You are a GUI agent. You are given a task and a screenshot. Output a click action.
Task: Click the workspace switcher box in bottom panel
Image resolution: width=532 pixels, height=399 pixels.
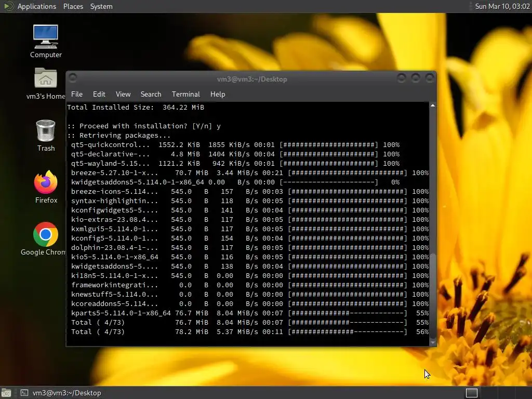tap(472, 393)
